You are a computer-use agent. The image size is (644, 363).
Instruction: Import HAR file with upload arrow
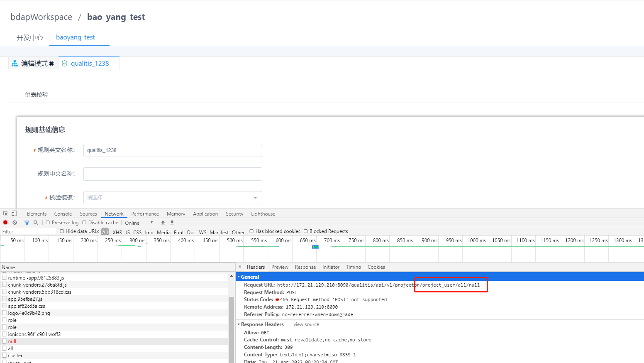pos(163,223)
